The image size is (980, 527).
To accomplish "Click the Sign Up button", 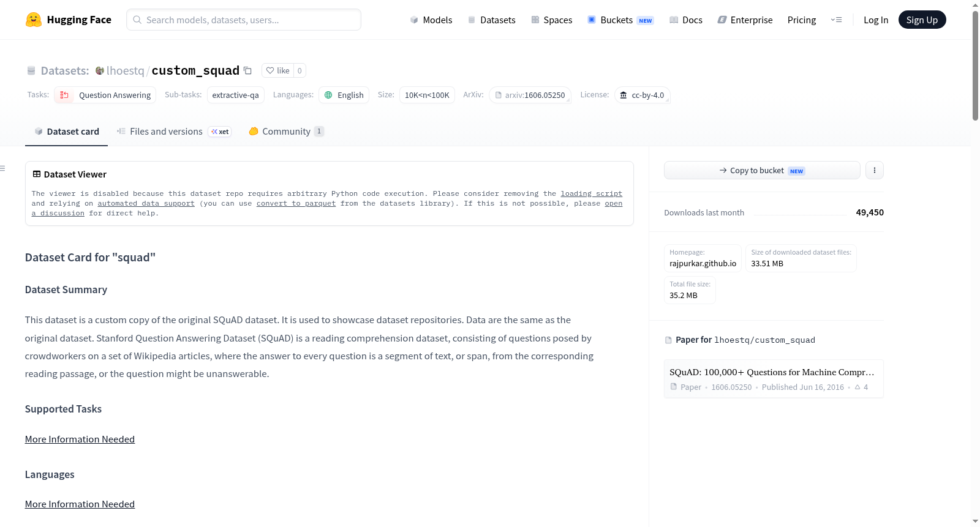I will tap(922, 20).
